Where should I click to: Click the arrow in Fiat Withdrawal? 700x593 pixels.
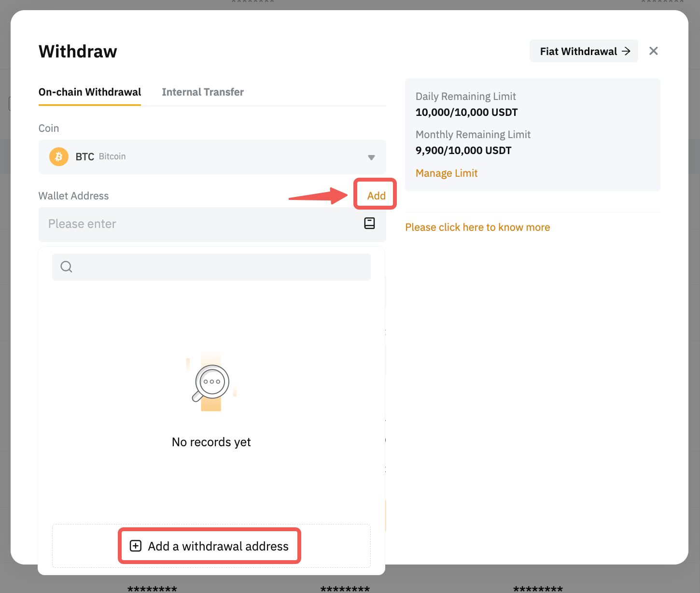[626, 51]
